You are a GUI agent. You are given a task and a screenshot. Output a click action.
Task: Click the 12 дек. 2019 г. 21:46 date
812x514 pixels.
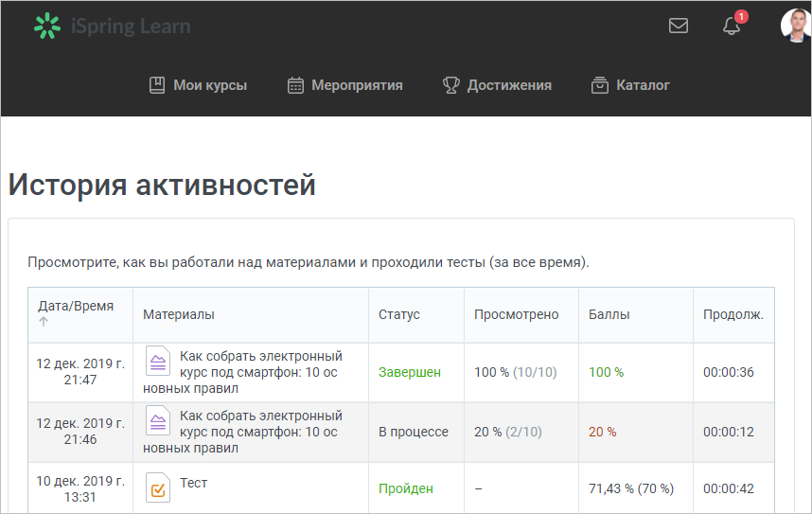pyautogui.click(x=80, y=431)
